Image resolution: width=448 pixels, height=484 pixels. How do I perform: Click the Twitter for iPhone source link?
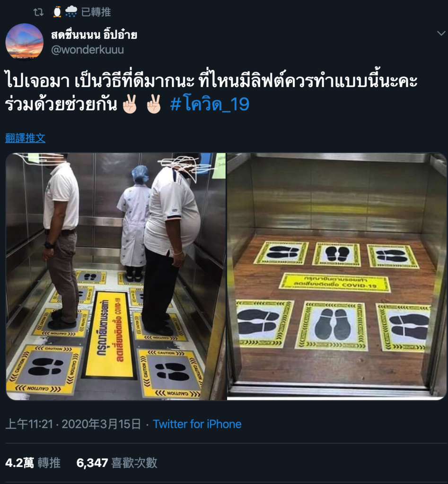coord(197,424)
